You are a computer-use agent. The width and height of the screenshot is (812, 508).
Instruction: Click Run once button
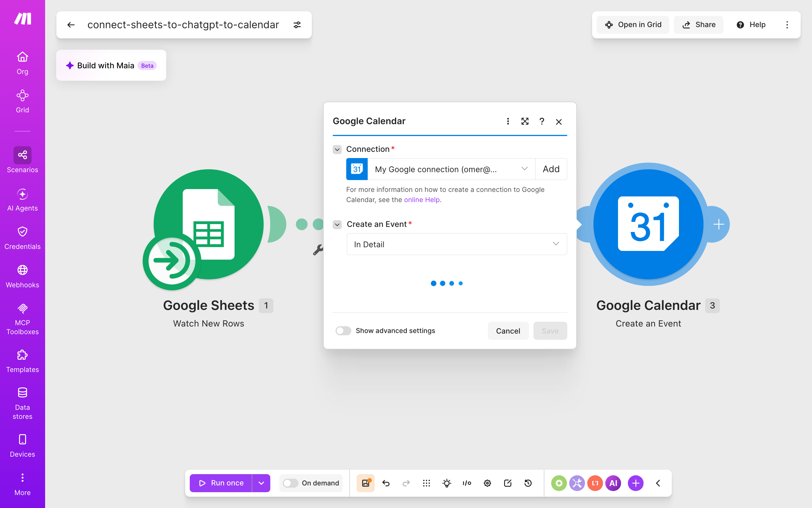coord(221,483)
